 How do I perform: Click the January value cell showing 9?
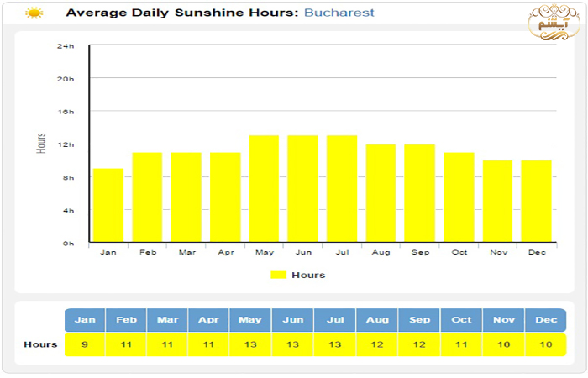pos(85,344)
